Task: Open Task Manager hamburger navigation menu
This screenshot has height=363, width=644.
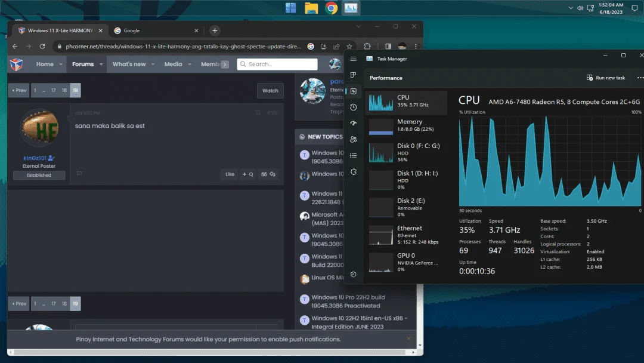Action: pyautogui.click(x=353, y=59)
